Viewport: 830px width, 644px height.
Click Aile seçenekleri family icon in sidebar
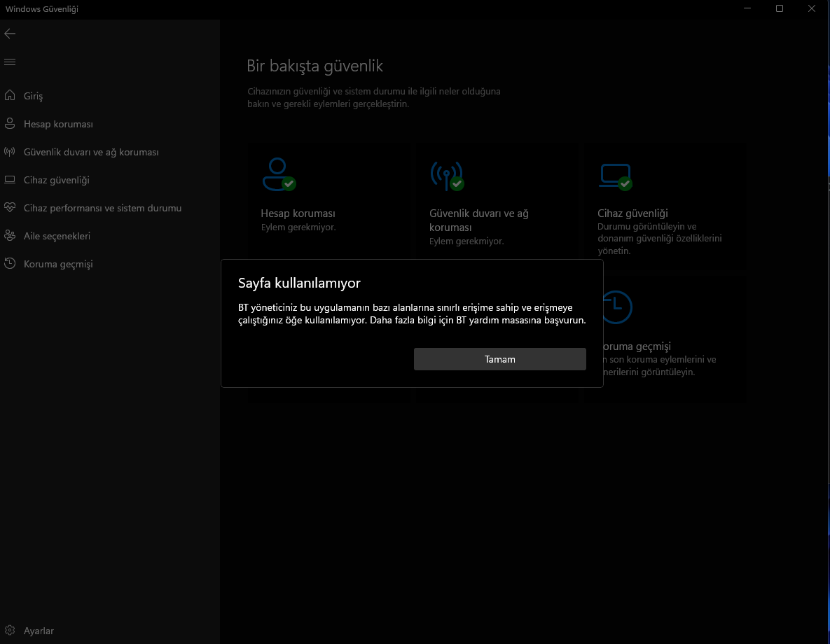[10, 235]
